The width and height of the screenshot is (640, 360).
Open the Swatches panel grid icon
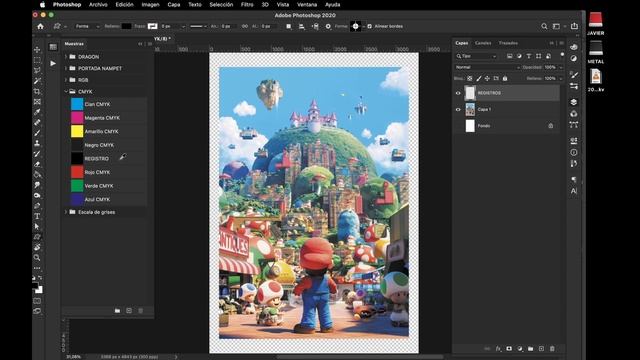click(53, 47)
